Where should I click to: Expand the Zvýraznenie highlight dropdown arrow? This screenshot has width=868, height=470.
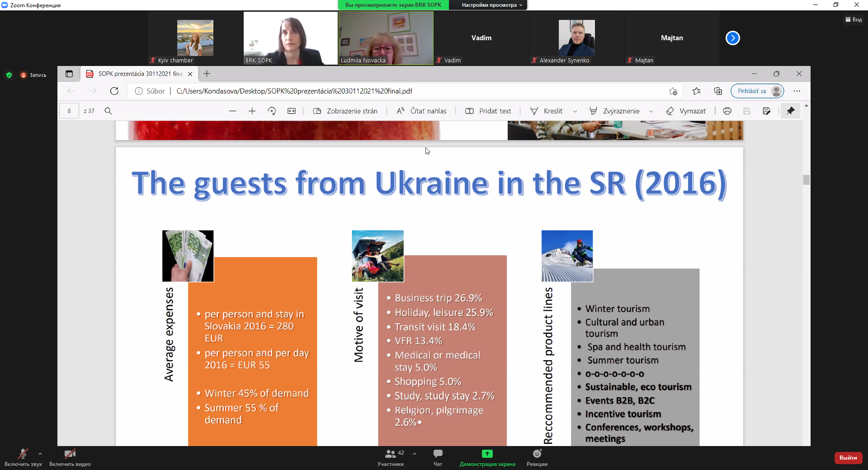651,111
